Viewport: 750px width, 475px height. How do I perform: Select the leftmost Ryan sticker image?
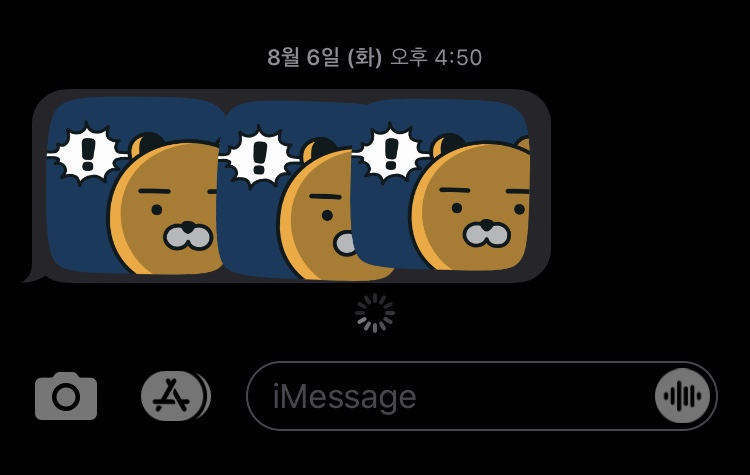point(134,186)
